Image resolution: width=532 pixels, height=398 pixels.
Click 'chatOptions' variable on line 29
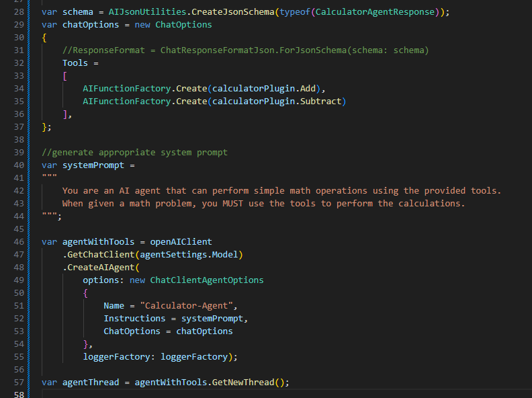91,25
